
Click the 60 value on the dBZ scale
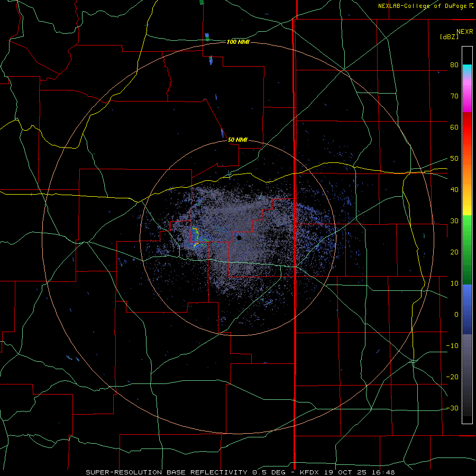click(x=454, y=127)
